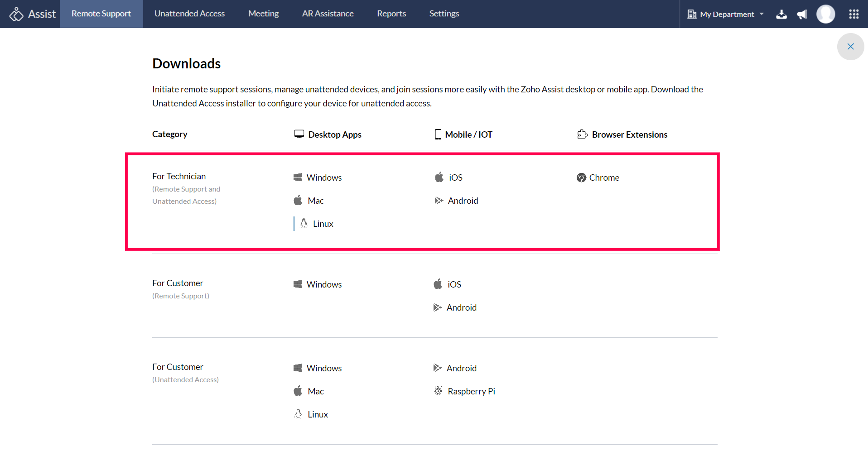This screenshot has width=868, height=451.
Task: Open the Meeting tab
Action: pos(263,14)
